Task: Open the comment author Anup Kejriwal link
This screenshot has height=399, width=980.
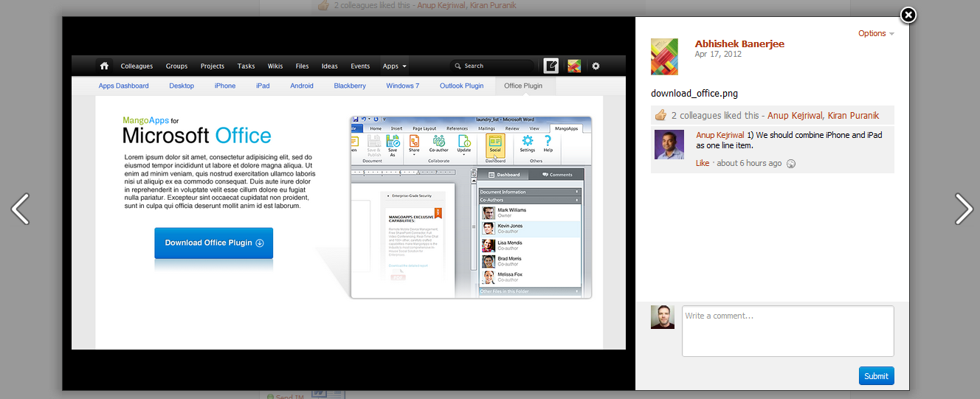Action: point(720,135)
